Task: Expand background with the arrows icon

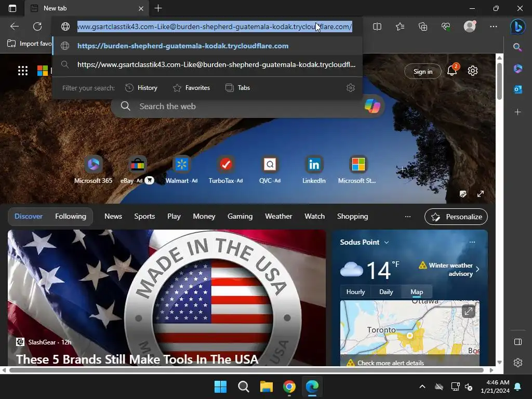Action: tap(481, 194)
